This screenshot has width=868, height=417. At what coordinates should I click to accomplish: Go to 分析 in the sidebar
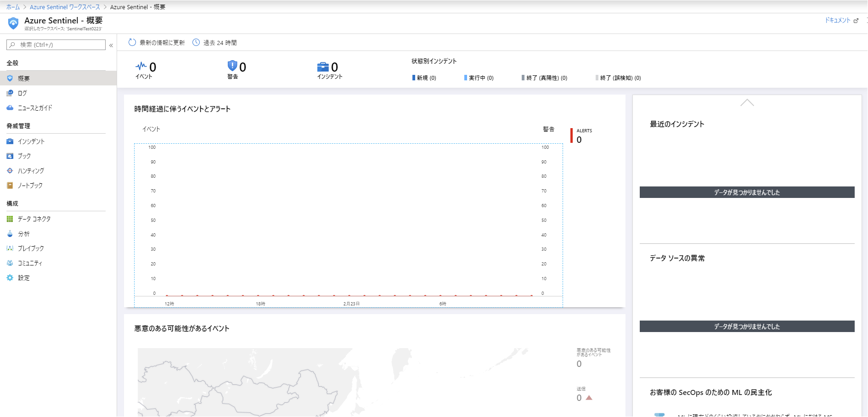click(x=58, y=234)
